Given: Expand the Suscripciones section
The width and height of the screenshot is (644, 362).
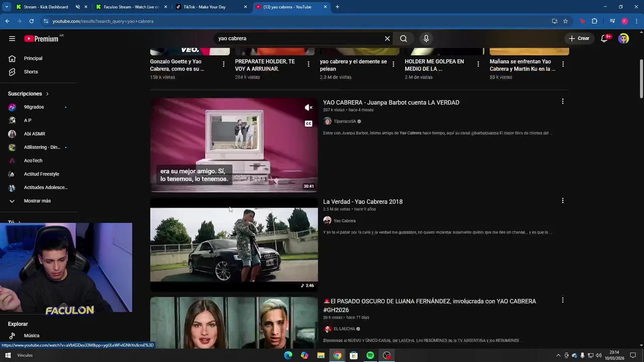Looking at the screenshot, I should click(28, 94).
